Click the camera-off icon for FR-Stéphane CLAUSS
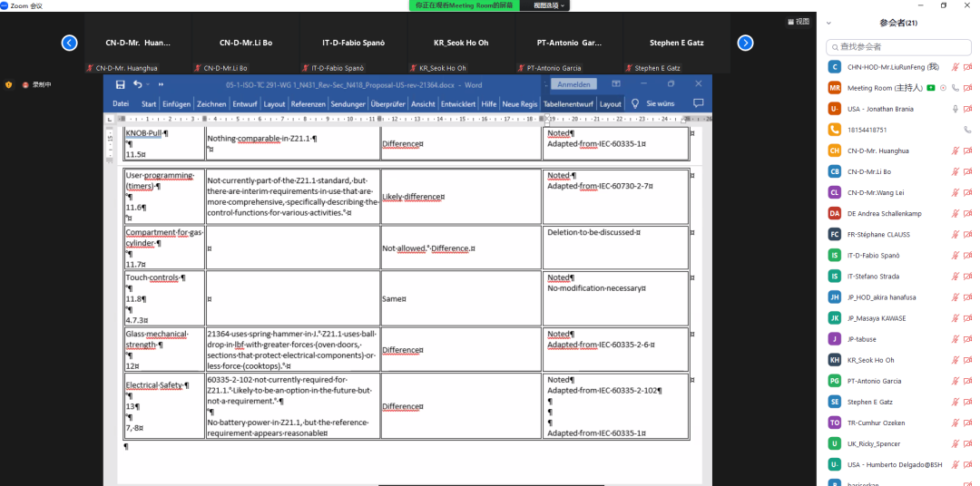The image size is (980, 486). click(967, 234)
